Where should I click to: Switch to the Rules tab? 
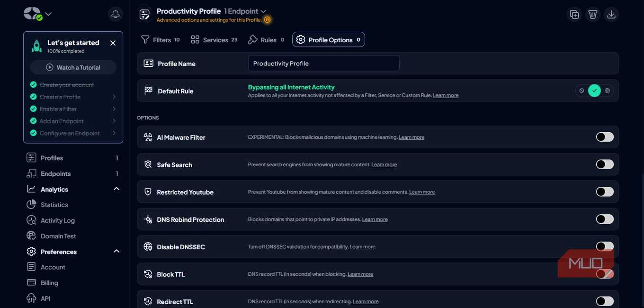click(x=266, y=40)
